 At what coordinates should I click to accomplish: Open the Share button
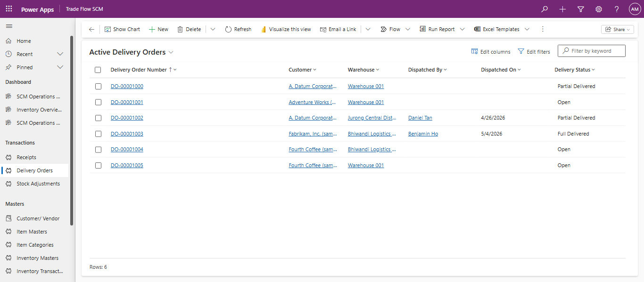click(617, 29)
